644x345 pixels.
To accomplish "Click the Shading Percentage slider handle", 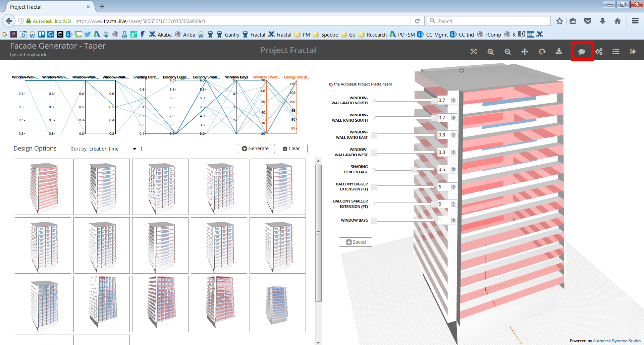I will pyautogui.click(x=414, y=170).
